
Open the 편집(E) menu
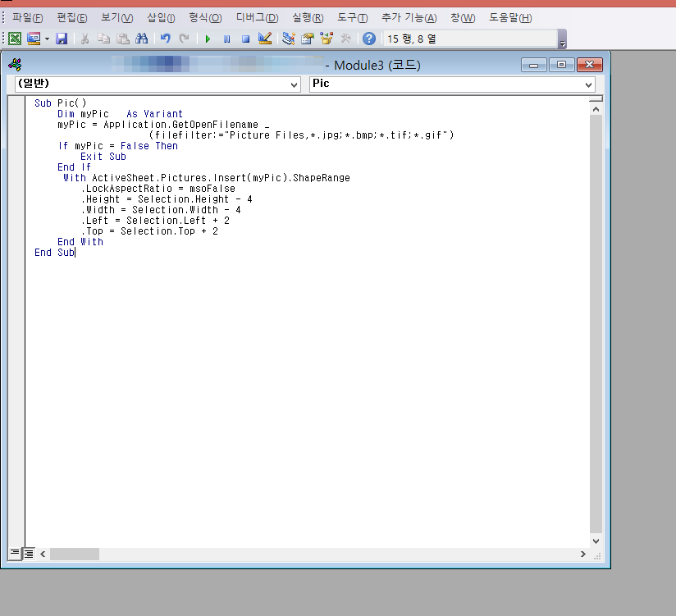72,18
